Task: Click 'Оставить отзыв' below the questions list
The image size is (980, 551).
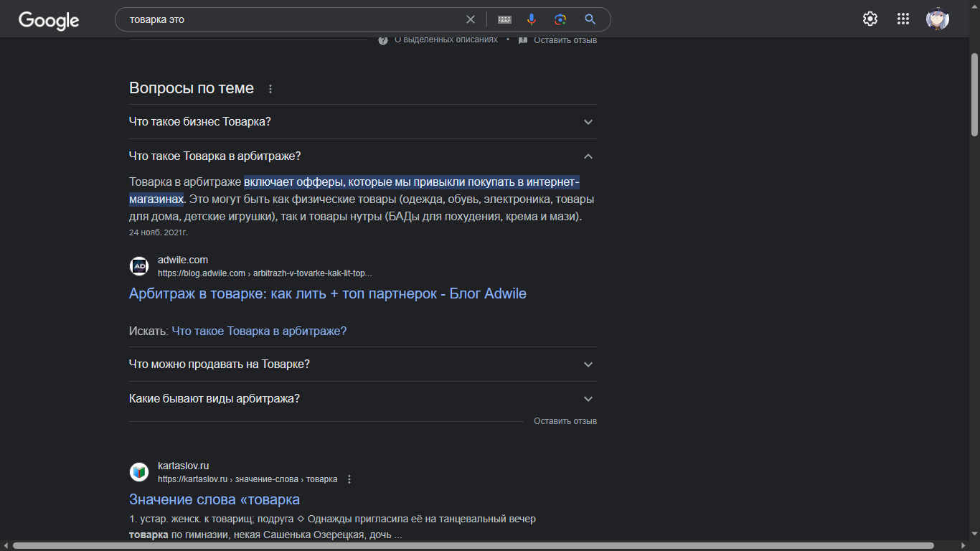Action: pos(565,421)
